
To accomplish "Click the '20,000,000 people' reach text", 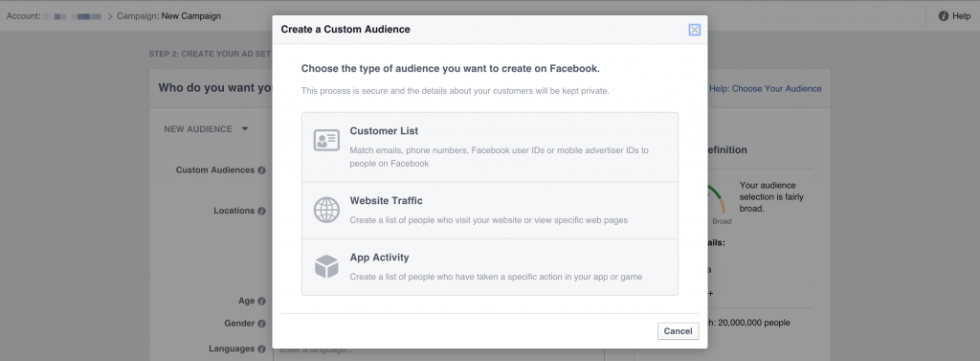I will 754,323.
